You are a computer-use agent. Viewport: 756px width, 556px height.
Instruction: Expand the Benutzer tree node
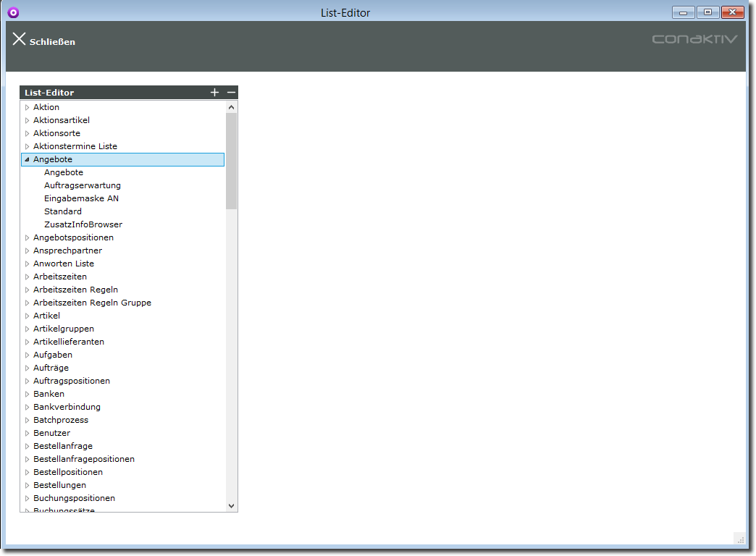coord(27,433)
